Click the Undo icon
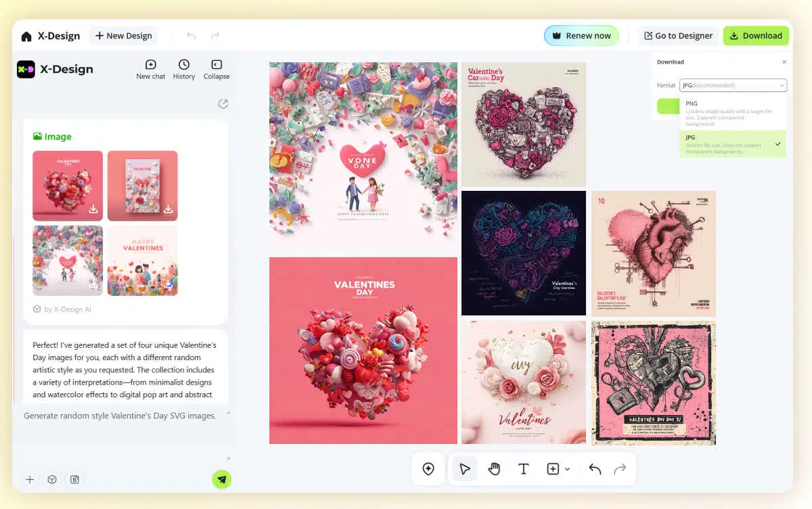Viewport: 812px width, 509px height. pyautogui.click(x=593, y=468)
